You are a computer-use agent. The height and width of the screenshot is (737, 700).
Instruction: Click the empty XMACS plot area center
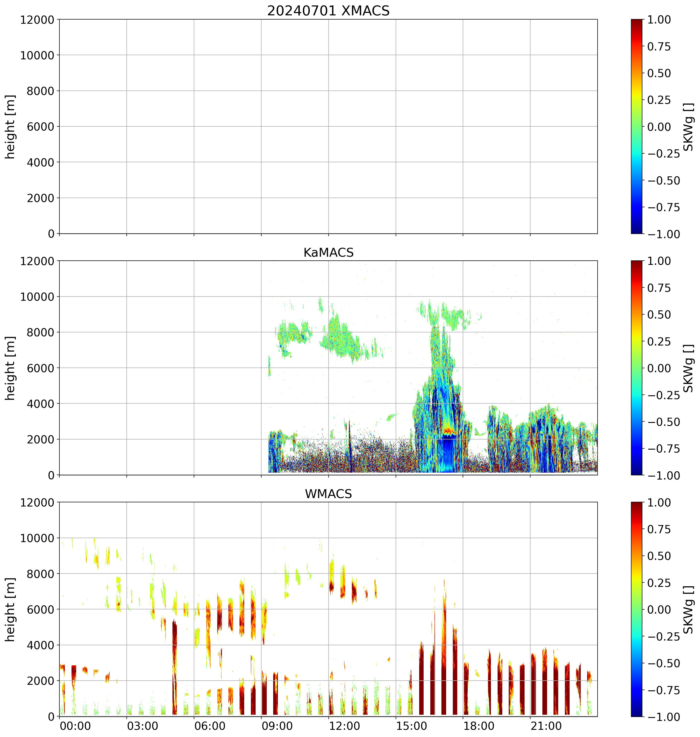[328, 126]
